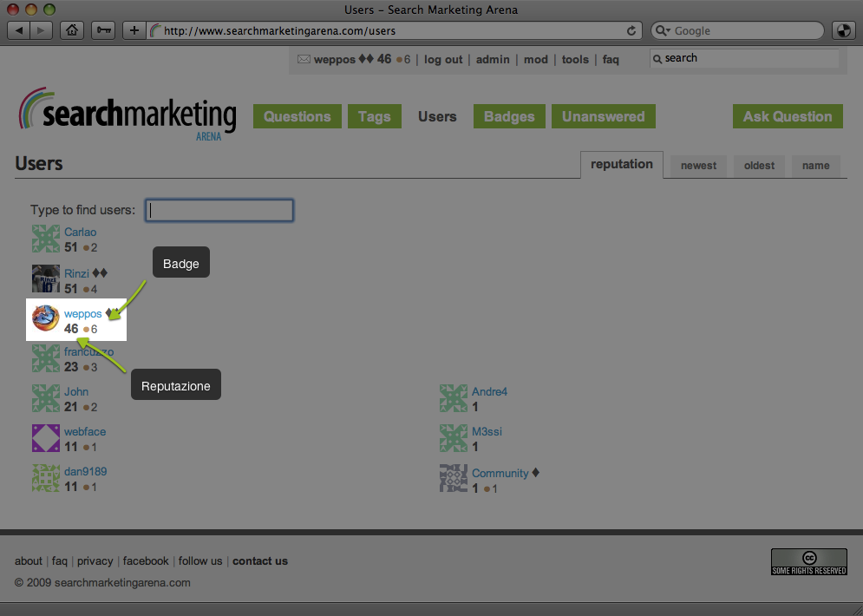863x616 pixels.
Task: Open the admin link
Action: [x=493, y=60]
